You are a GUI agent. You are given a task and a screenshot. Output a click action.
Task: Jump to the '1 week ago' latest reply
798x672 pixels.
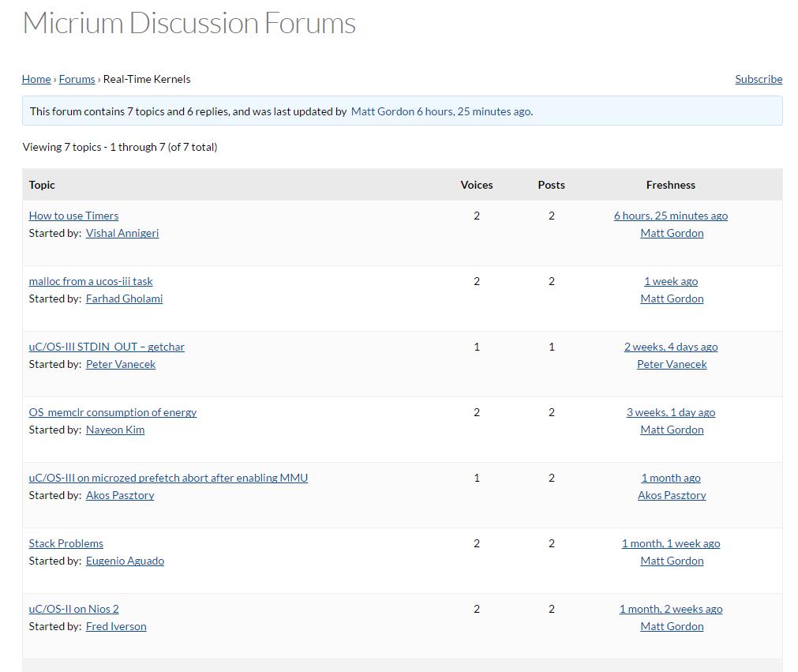(671, 281)
